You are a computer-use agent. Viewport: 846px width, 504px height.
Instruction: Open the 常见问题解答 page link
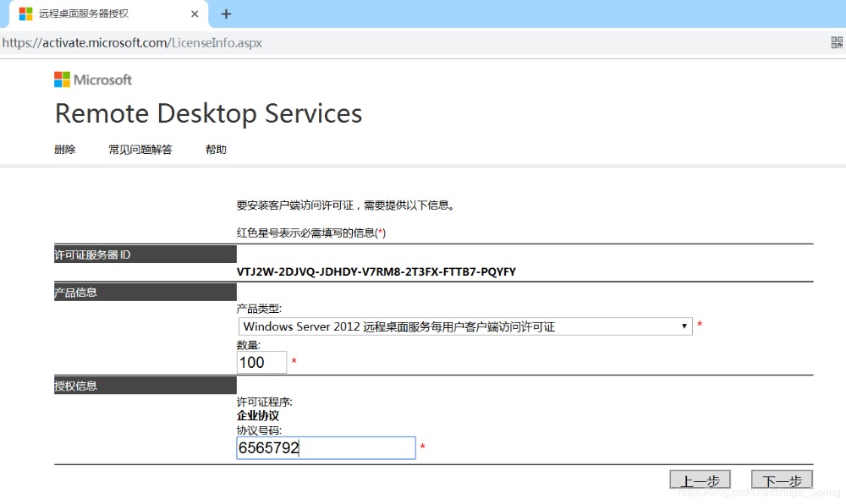tap(140, 150)
